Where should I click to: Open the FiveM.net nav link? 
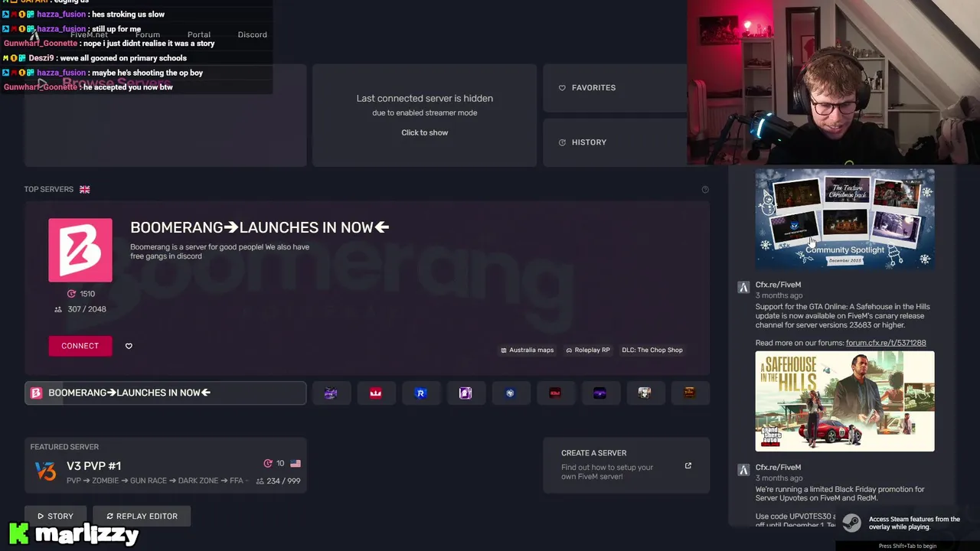(89, 34)
